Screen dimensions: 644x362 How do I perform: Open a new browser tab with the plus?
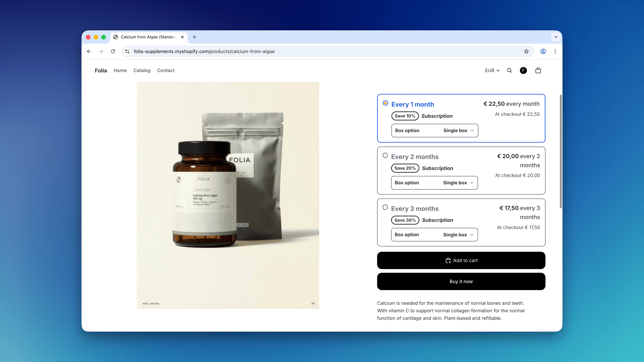[x=194, y=37]
